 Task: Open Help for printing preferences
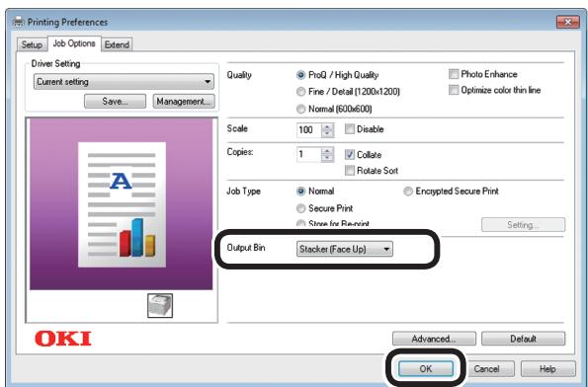[547, 368]
